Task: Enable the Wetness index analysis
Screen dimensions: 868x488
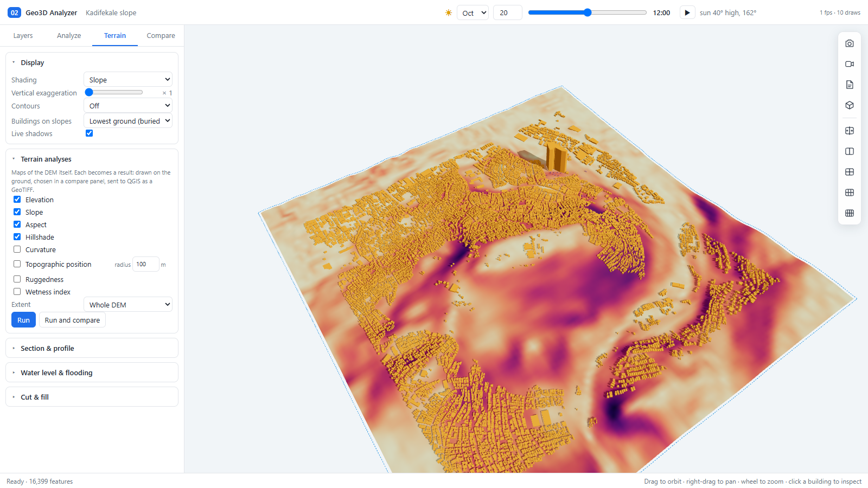Action: (x=17, y=292)
